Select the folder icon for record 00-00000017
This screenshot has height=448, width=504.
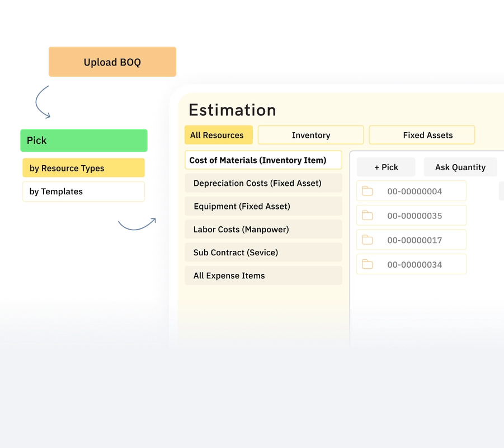368,239
